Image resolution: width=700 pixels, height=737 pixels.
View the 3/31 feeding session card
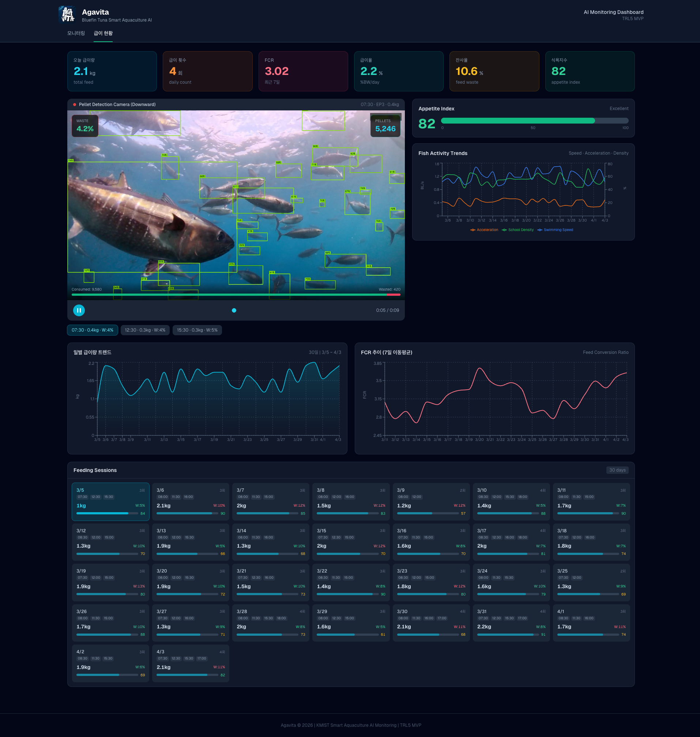pyautogui.click(x=511, y=623)
